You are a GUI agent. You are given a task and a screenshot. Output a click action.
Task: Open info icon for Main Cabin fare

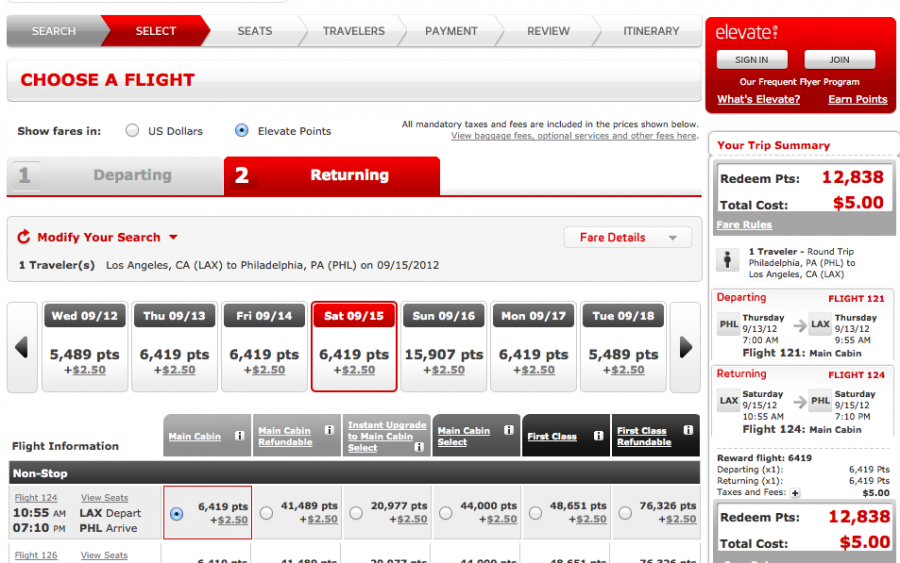(x=240, y=436)
